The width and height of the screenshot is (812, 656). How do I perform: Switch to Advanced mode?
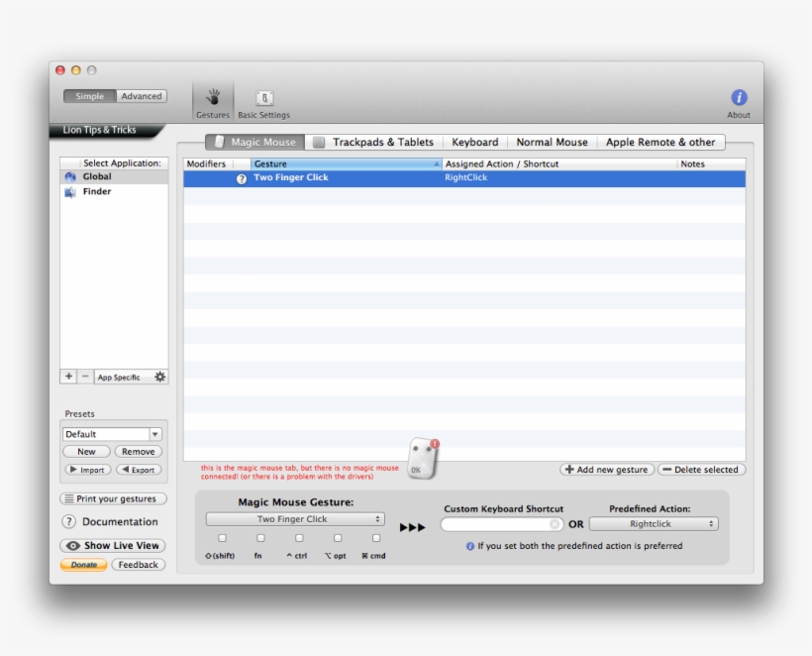coord(142,96)
